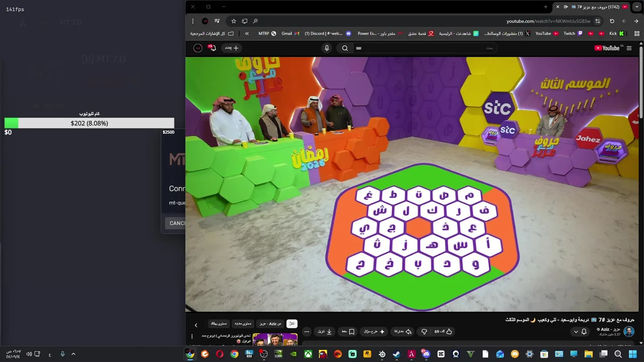Click the share/install icon in address bar
The image size is (644, 362).
(245, 21)
